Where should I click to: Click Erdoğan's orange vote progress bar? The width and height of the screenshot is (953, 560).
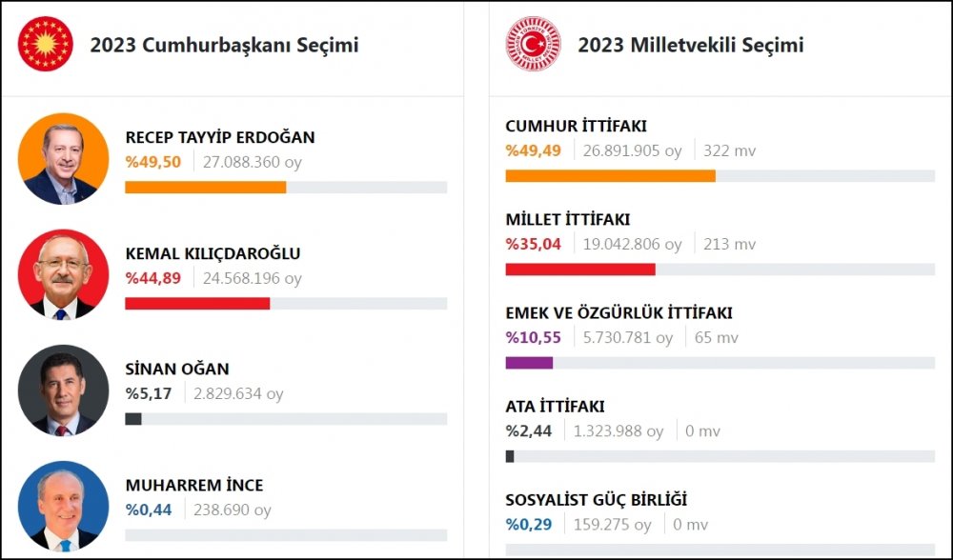[206, 188]
